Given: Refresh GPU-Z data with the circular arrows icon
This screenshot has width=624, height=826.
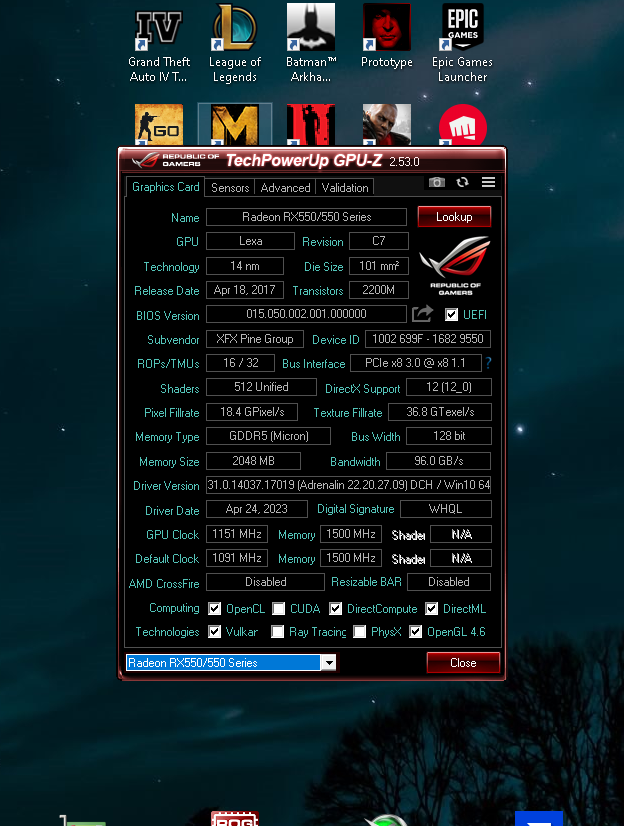Looking at the screenshot, I should pos(462,182).
